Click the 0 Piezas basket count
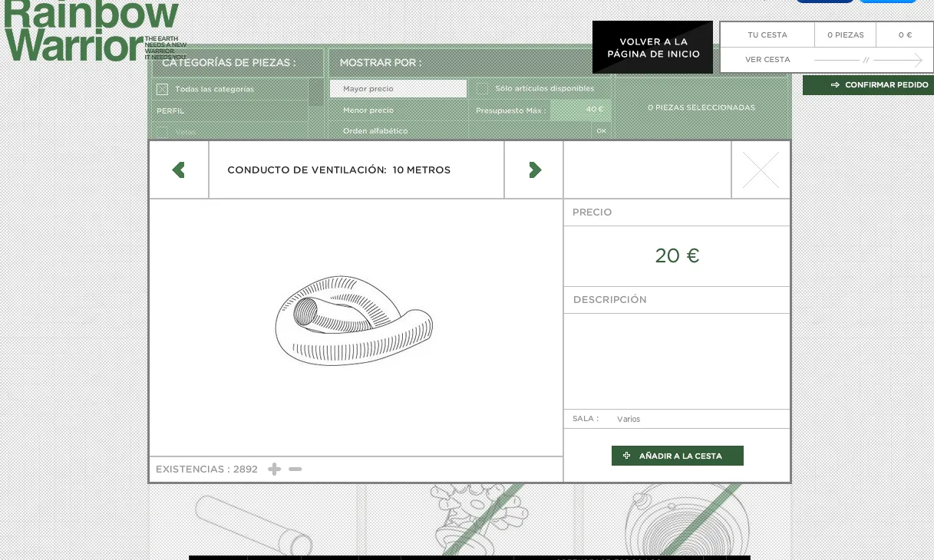This screenshot has height=560, width=934. pyautogui.click(x=846, y=35)
